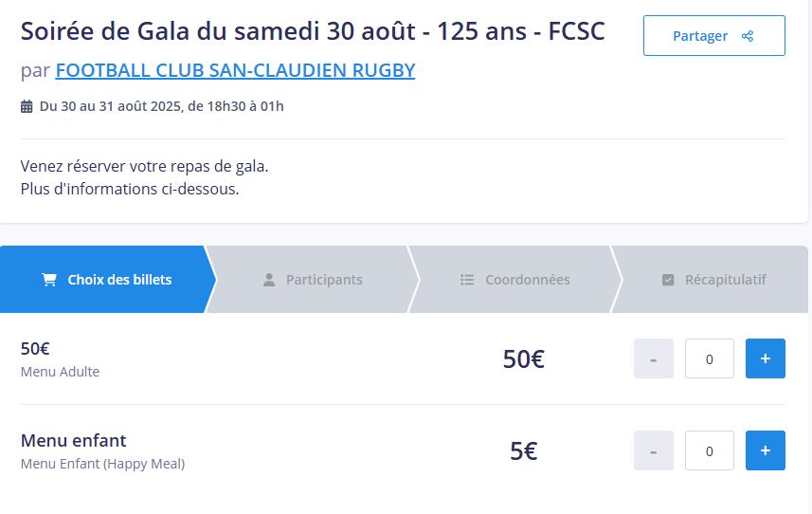This screenshot has height=514, width=812.
Task: Jump to the Récapitulatif step
Action: tap(713, 279)
